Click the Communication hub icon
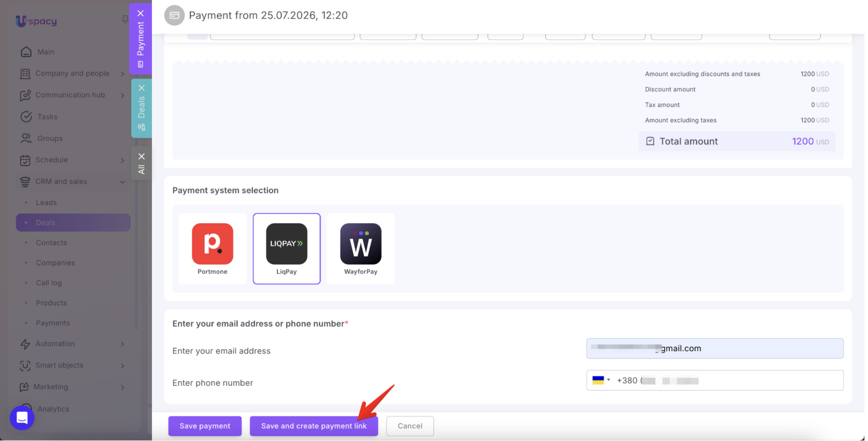This screenshot has height=441, width=868. coord(25,95)
